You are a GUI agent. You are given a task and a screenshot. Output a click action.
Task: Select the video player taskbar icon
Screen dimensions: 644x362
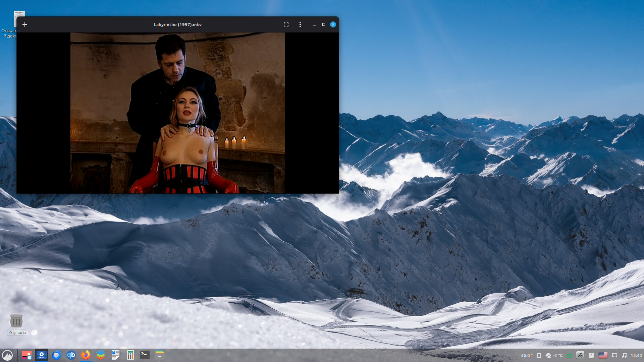point(42,355)
